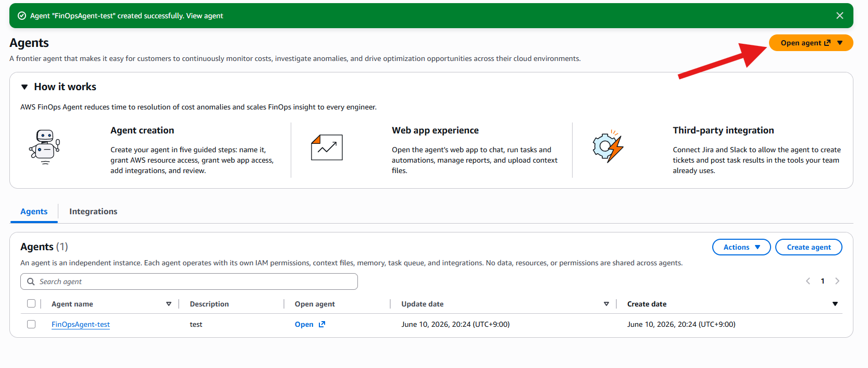The image size is (868, 368).
Task: Click the Open agent column header
Action: click(315, 304)
